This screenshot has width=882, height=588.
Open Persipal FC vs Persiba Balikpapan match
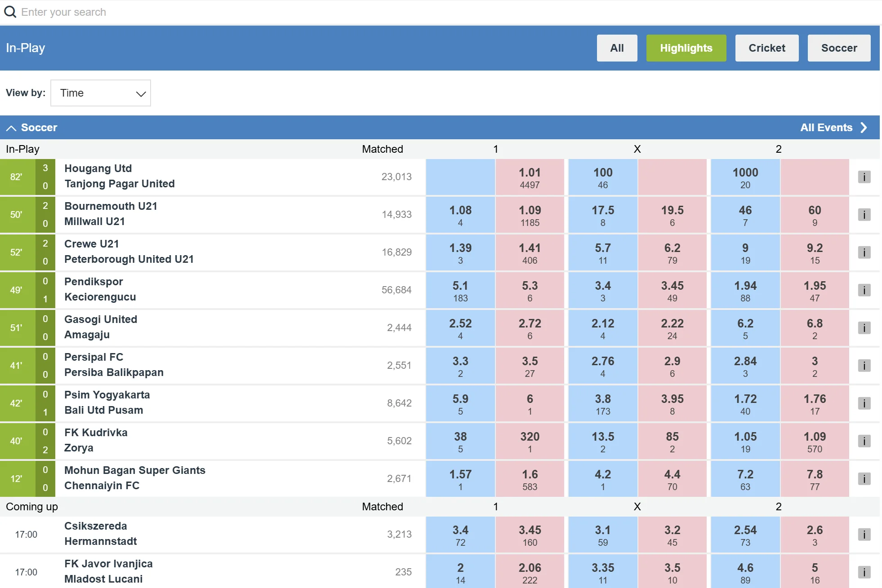click(x=114, y=365)
